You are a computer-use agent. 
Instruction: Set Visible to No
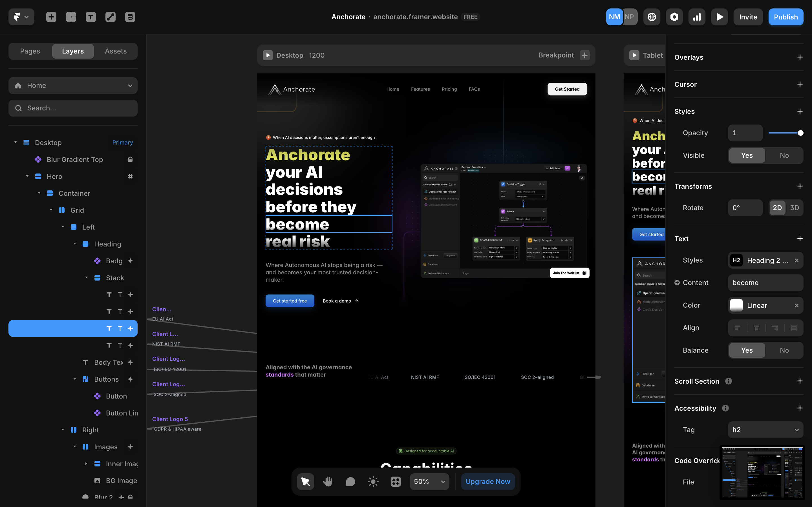tap(784, 155)
